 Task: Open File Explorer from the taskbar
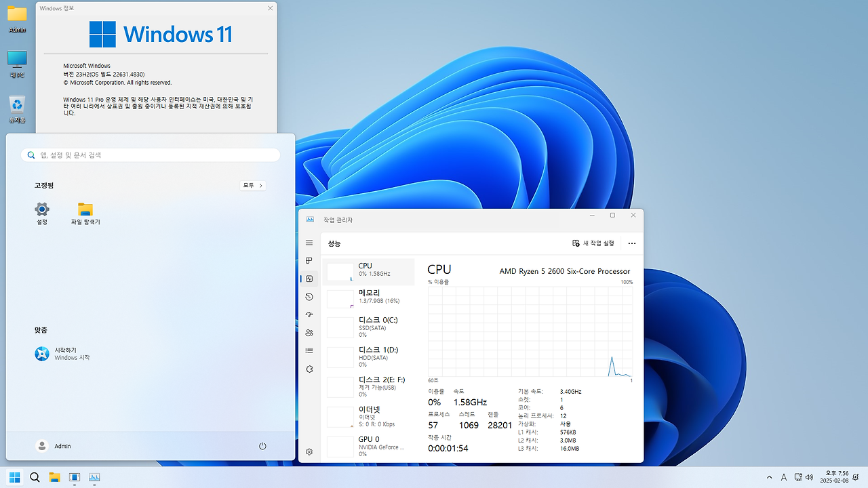pos(54,477)
